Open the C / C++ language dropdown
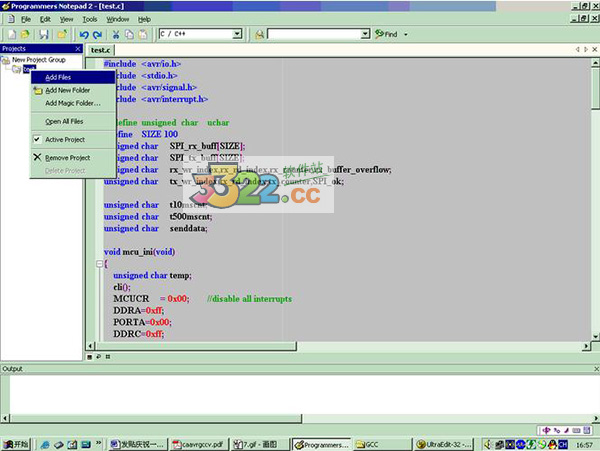The width and height of the screenshot is (600, 451). point(237,34)
